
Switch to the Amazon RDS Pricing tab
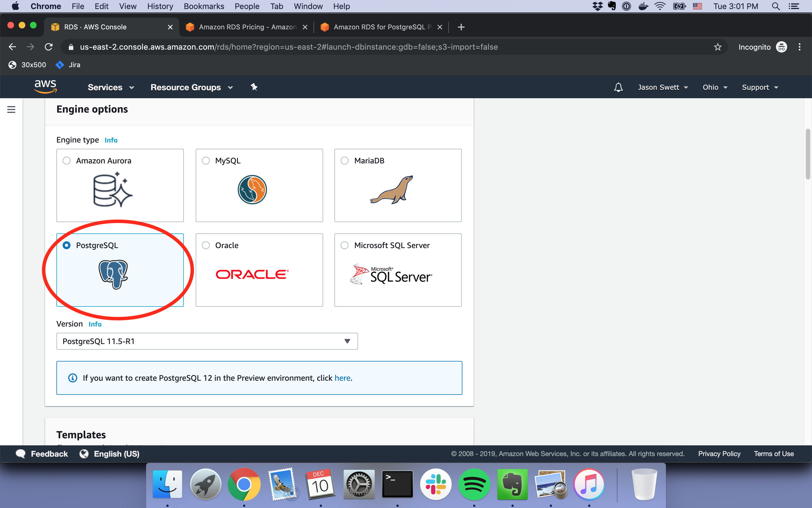coord(247,27)
